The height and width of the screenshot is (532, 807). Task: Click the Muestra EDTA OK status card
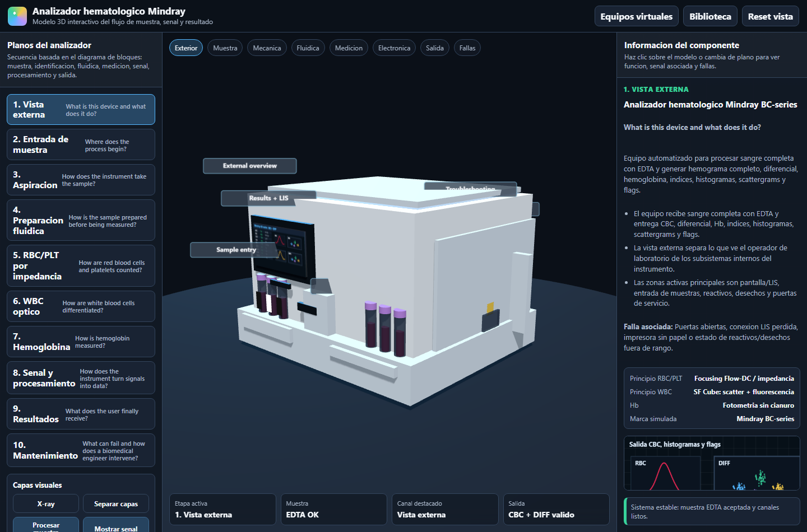coord(334,509)
